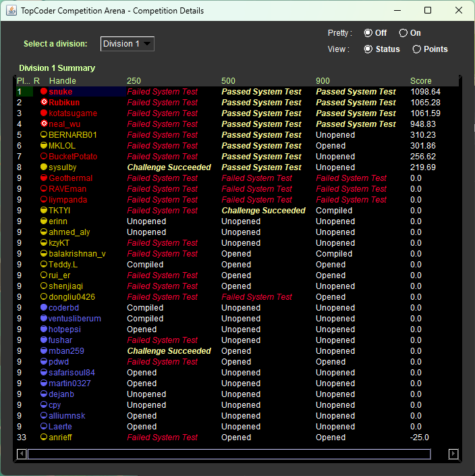Click the rating icon beside TKTYI
Viewport: 475px width, 476px height.
(x=44, y=210)
